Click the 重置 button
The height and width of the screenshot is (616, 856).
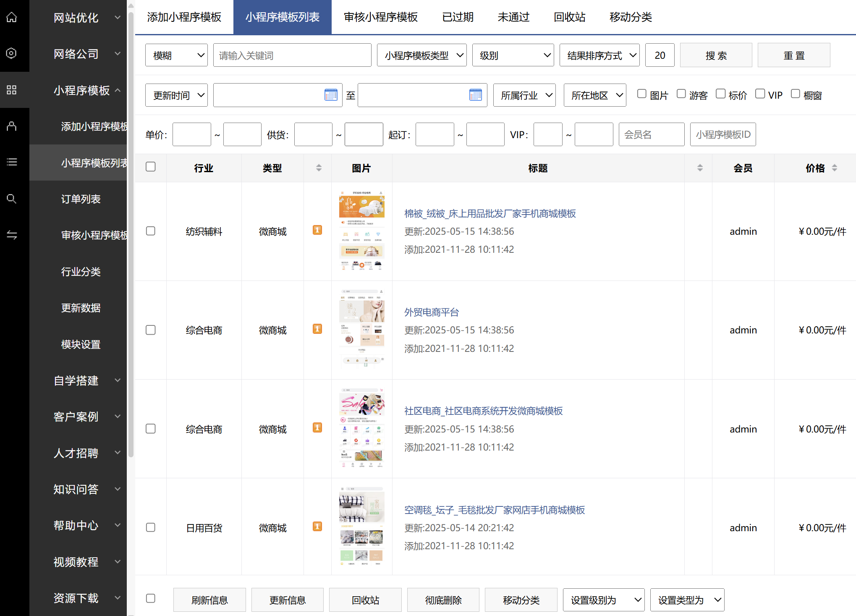pyautogui.click(x=794, y=55)
